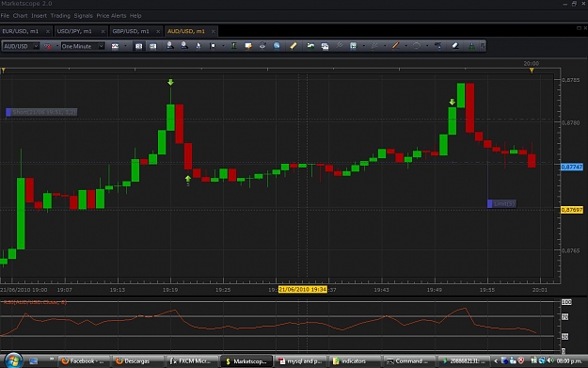Click the chart type red candles icon
Viewport: 588px width, 368px height.
tap(48, 46)
